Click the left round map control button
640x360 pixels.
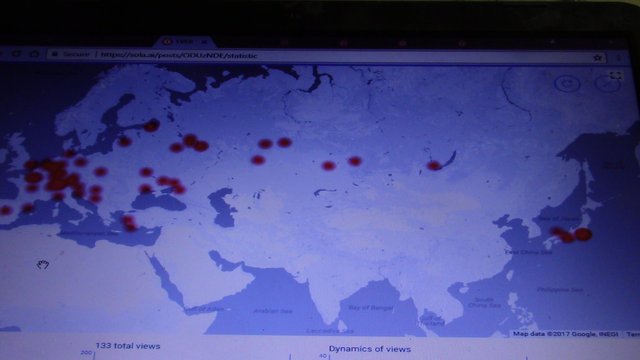coord(567,83)
